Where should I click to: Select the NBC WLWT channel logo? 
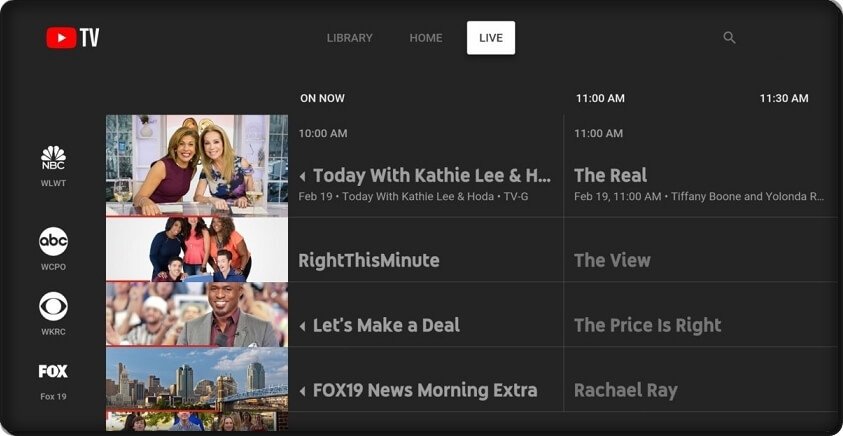(x=53, y=158)
